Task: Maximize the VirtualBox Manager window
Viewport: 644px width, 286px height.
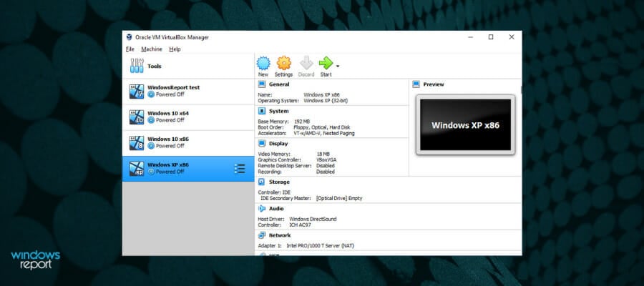Action: (491, 37)
